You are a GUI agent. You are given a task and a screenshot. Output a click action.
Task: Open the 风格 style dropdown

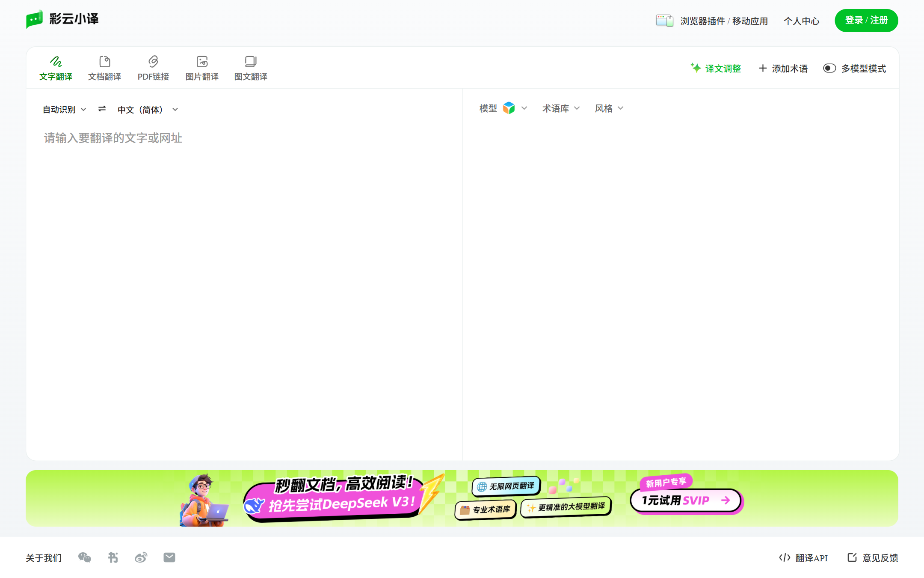coord(609,108)
